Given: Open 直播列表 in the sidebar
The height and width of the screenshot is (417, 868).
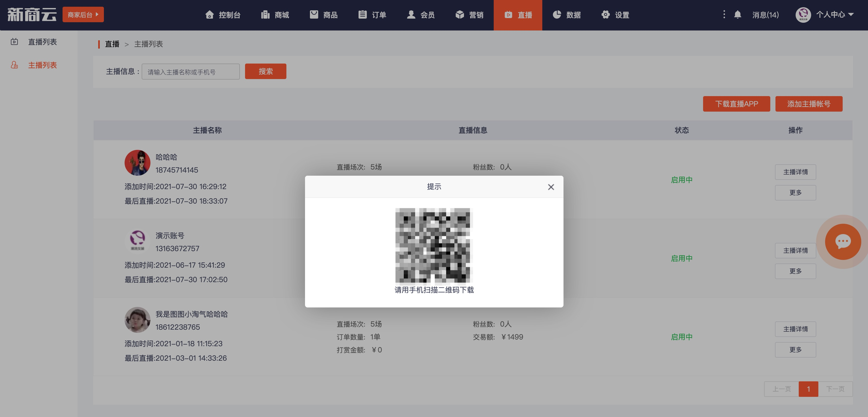Looking at the screenshot, I should [42, 42].
